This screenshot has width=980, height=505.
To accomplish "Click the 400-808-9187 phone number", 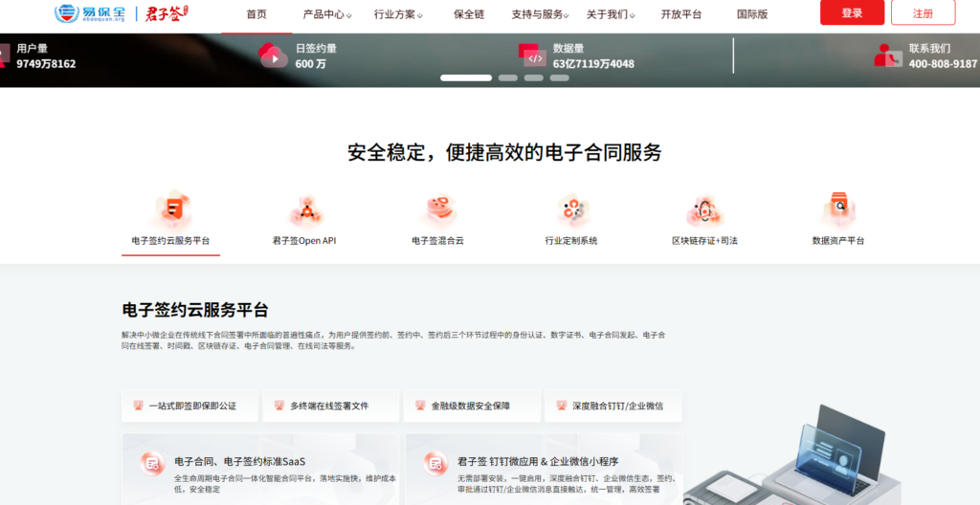I will 943,64.
